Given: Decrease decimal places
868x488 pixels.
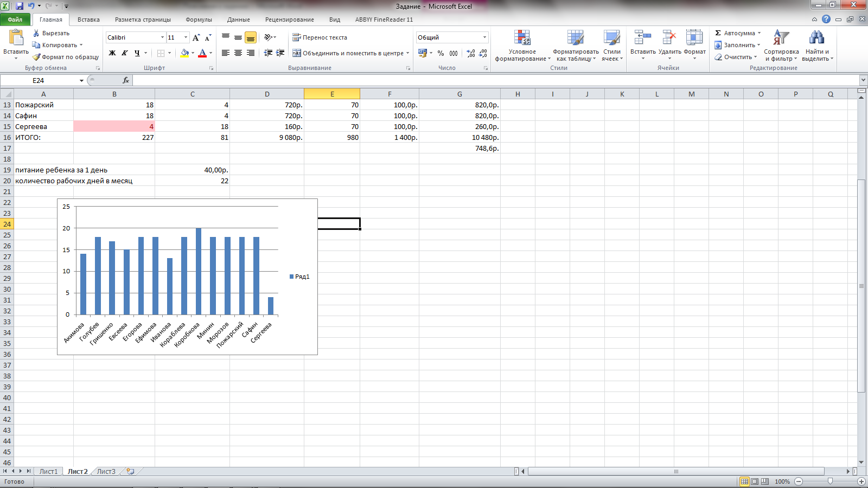Looking at the screenshot, I should (x=483, y=53).
